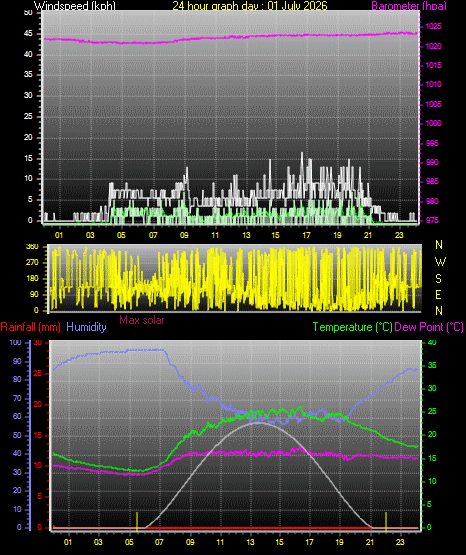The width and height of the screenshot is (466, 555).
Task: Select hour 21 under the windspeed chart
Action: [x=368, y=235]
